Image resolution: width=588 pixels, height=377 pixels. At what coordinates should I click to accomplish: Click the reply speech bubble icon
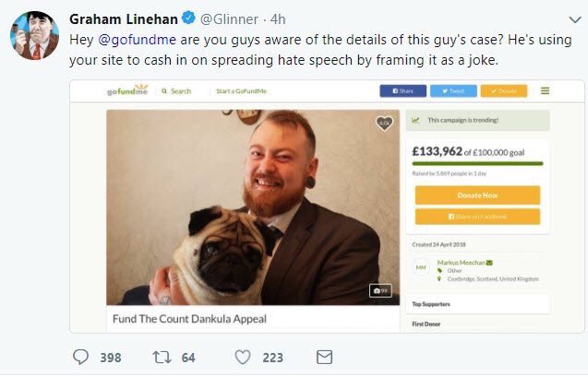click(x=80, y=357)
